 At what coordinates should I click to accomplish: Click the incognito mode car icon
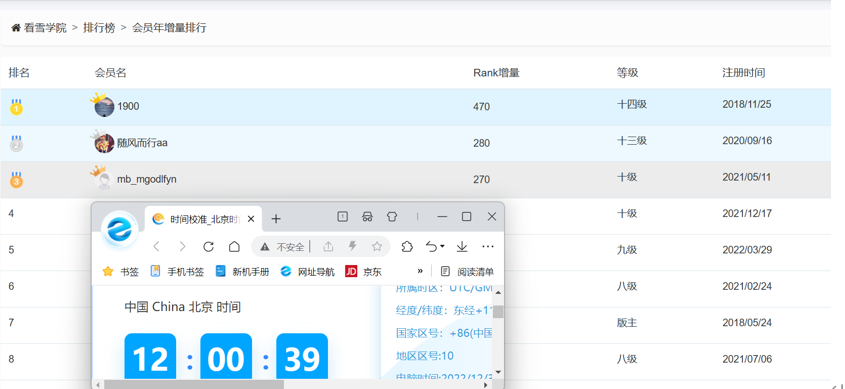[x=368, y=217]
